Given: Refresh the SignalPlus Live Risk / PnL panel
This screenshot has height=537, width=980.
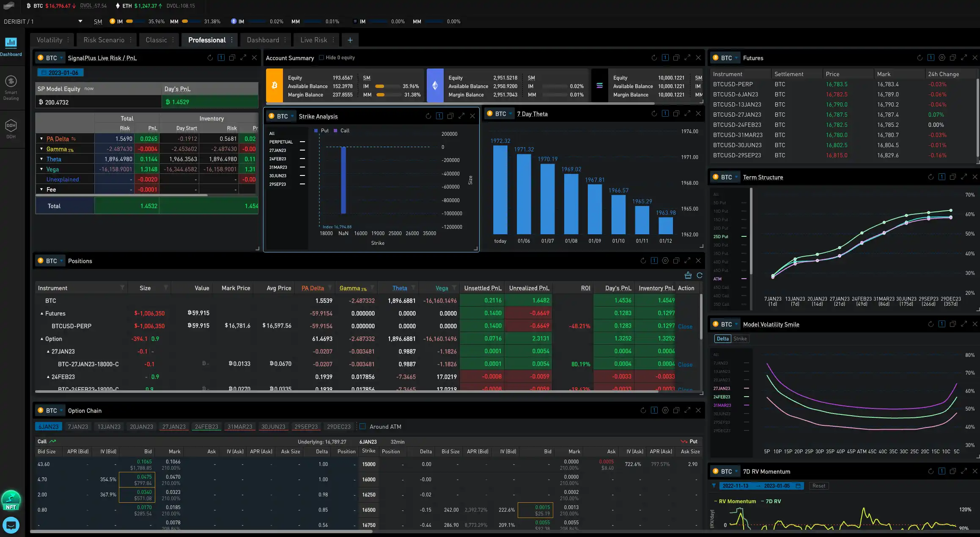Looking at the screenshot, I should pos(210,58).
